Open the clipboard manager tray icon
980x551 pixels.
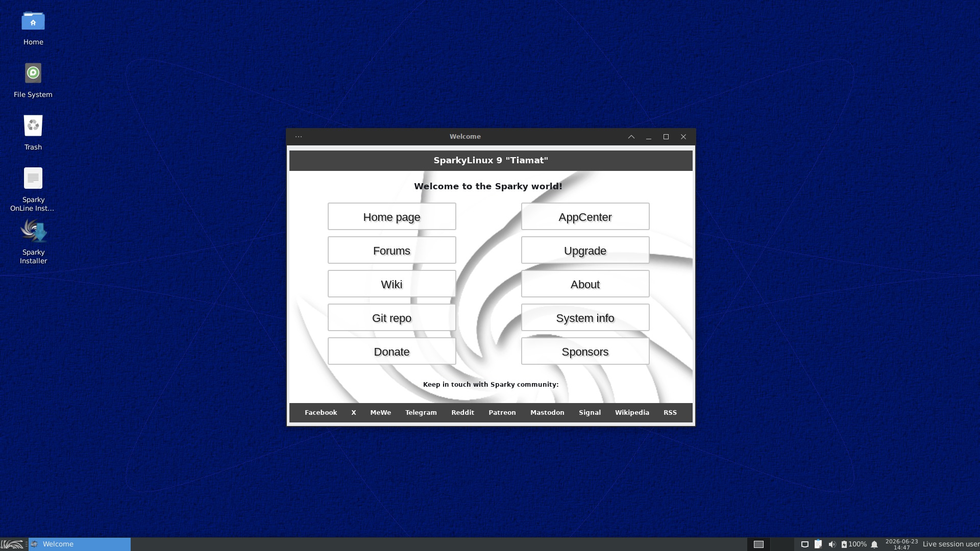pos(818,544)
